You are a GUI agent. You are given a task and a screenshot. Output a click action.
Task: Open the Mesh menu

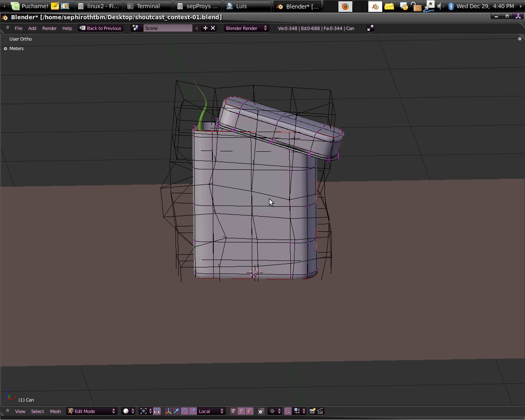(x=55, y=411)
